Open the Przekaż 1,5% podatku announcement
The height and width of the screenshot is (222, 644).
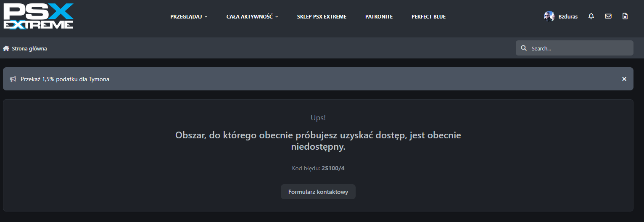[x=65, y=79]
